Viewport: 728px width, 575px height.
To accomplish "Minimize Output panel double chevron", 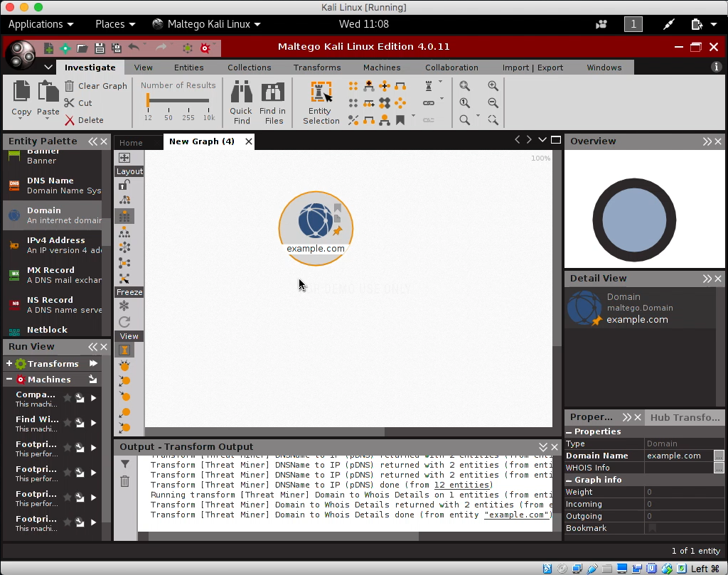I will pyautogui.click(x=543, y=447).
